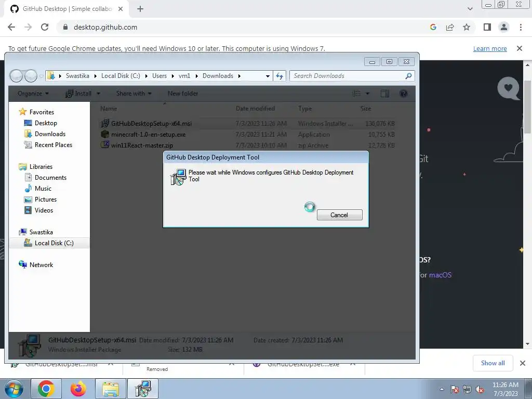Open Explorer help icon
The height and width of the screenshot is (399, 532).
point(403,94)
